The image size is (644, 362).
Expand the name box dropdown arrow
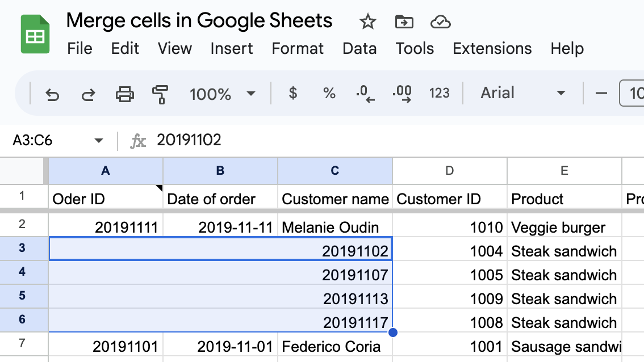point(99,141)
